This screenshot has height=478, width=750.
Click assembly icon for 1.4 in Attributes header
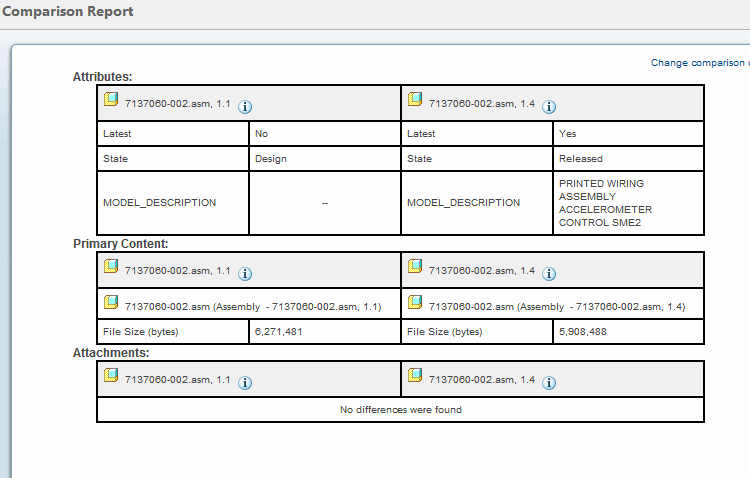coord(415,99)
